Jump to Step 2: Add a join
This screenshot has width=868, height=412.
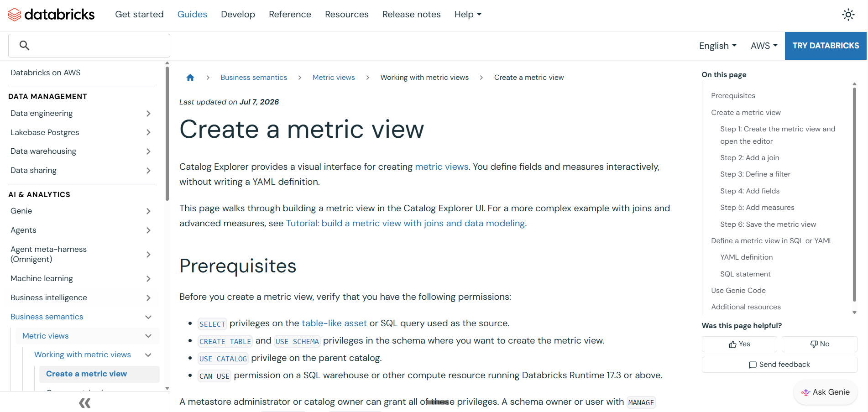coord(749,158)
